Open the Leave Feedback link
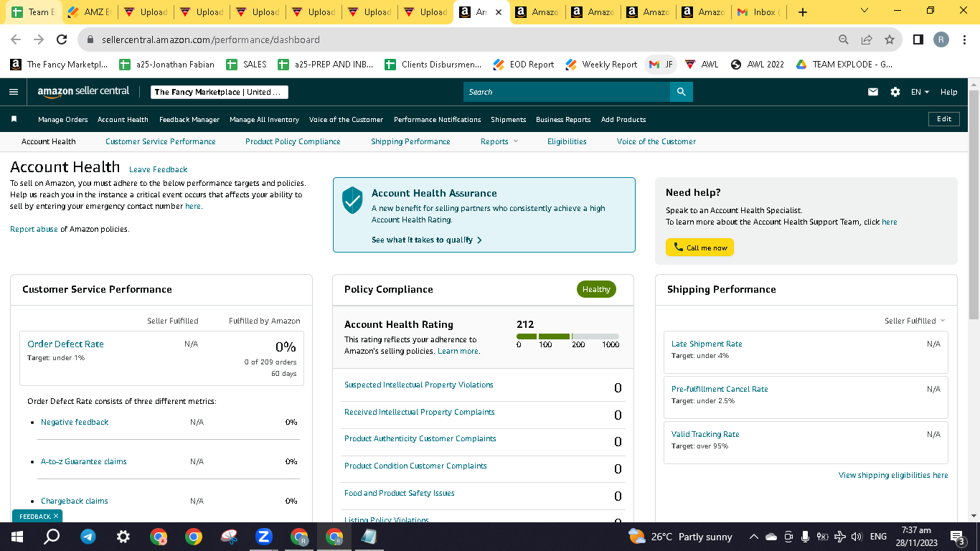 [x=159, y=169]
